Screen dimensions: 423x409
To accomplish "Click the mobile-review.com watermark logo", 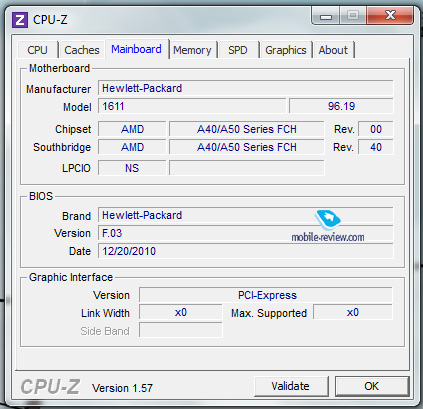I will pos(328,226).
